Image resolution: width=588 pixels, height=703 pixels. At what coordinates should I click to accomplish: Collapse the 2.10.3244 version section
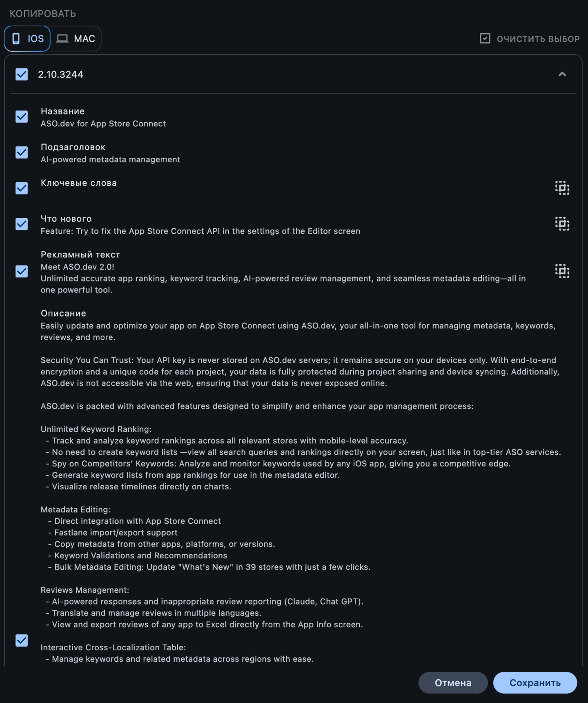[x=562, y=74]
